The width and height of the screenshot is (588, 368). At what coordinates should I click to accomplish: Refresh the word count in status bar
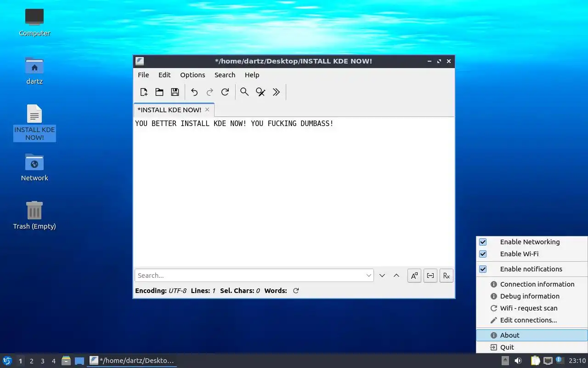click(296, 291)
